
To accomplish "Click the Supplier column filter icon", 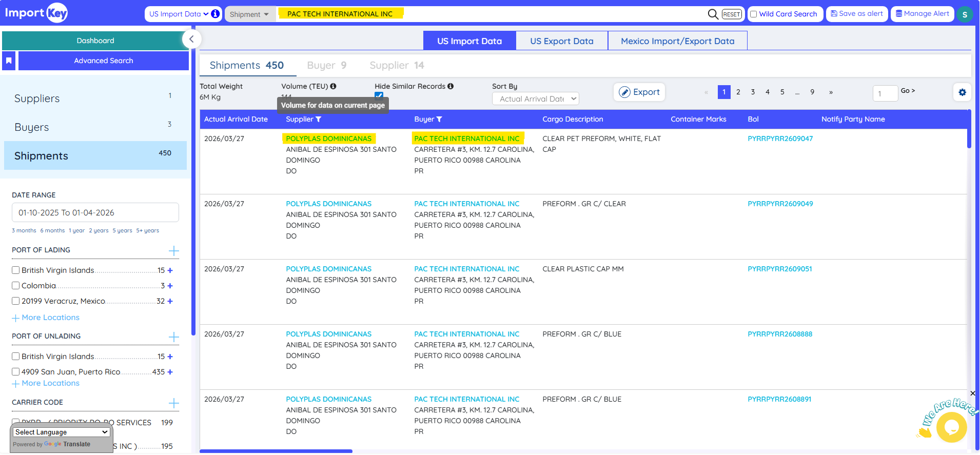I will point(319,120).
